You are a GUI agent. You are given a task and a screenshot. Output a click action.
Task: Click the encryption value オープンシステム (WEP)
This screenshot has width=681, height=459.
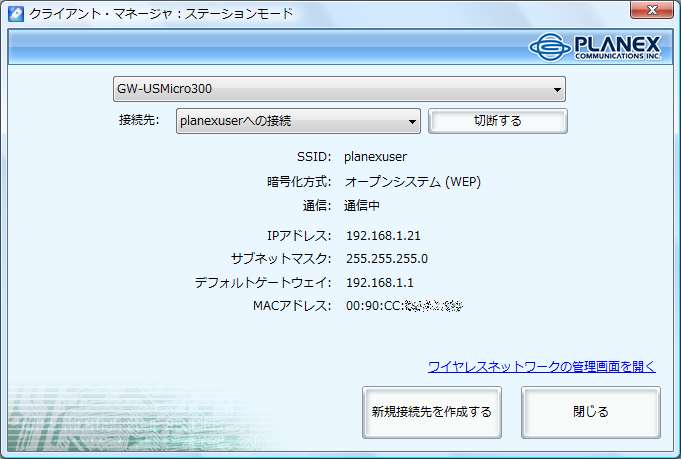413,182
